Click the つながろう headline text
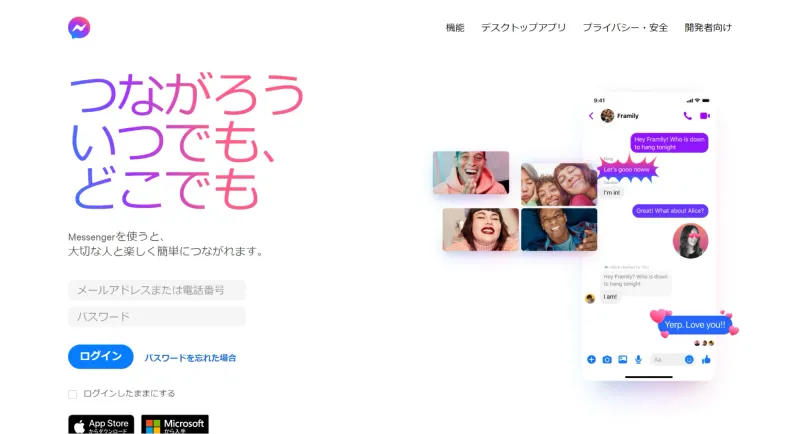800x434 pixels. point(187,93)
